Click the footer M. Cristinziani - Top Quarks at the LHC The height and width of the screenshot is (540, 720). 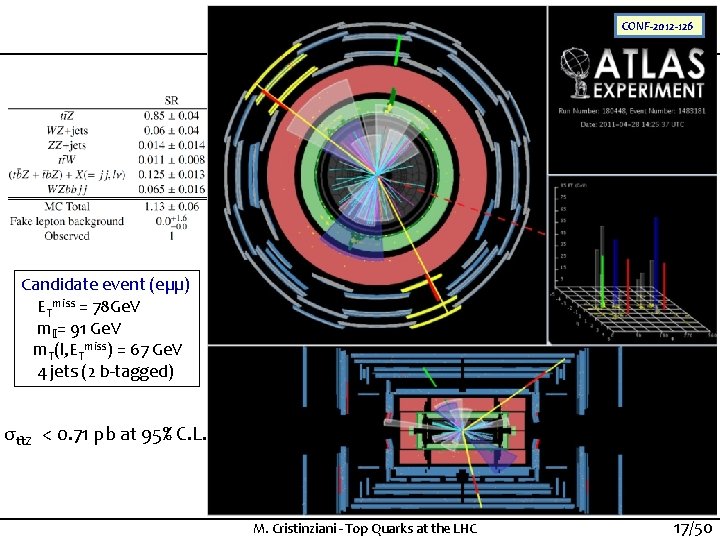(365, 529)
